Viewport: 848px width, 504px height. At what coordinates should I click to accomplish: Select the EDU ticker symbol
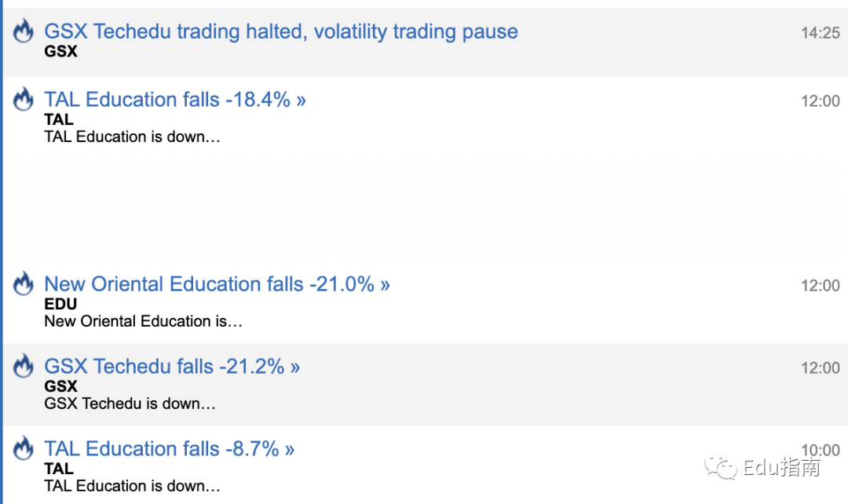(60, 304)
